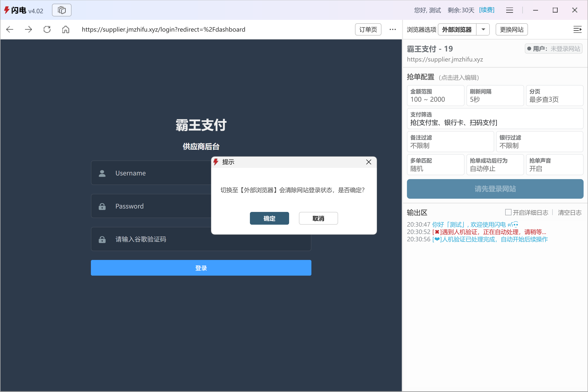Click the home icon in browser bar
Screen dimensions: 588x392
(65, 29)
